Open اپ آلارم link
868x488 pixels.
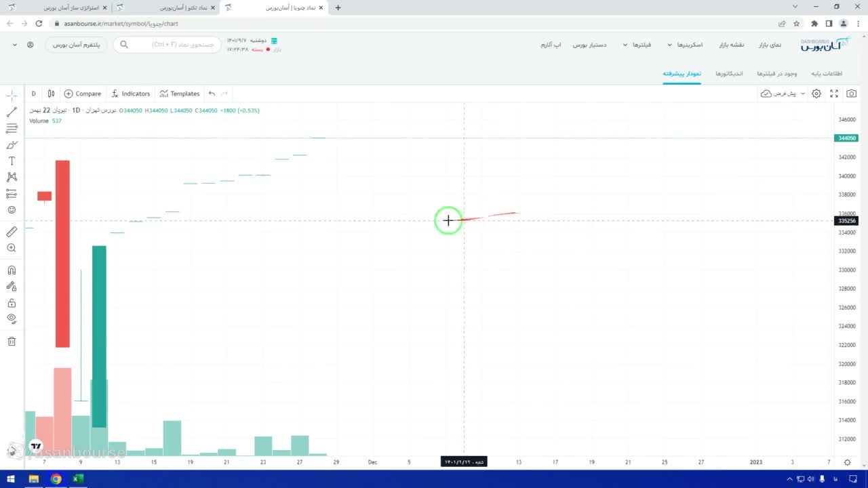click(551, 45)
